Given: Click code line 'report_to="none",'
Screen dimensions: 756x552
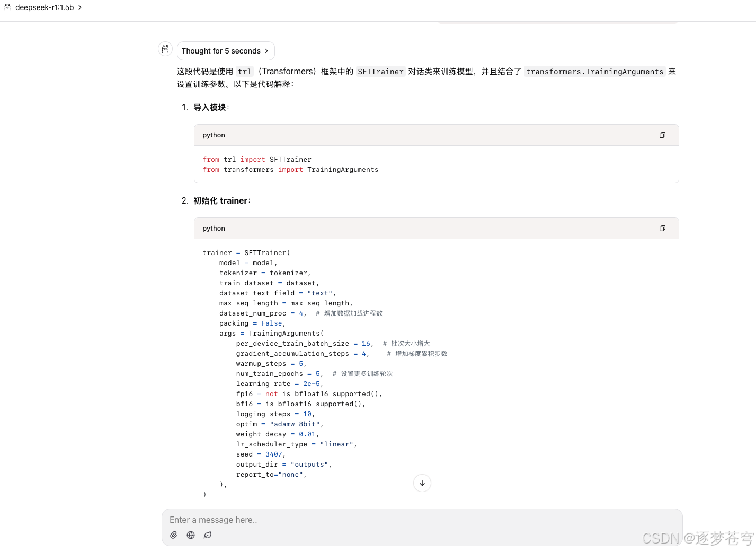Looking at the screenshot, I should (x=271, y=475).
